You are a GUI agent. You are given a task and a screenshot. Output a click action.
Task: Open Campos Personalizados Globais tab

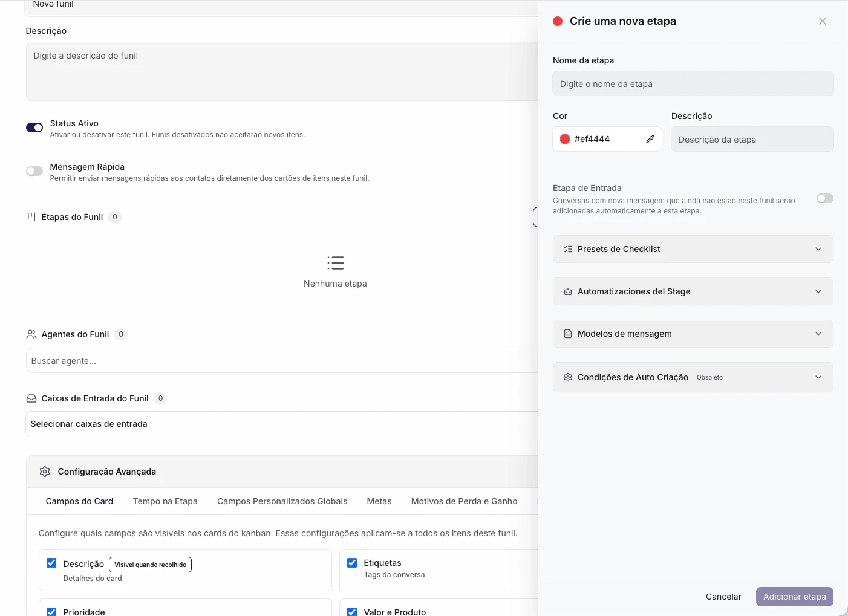(282, 501)
